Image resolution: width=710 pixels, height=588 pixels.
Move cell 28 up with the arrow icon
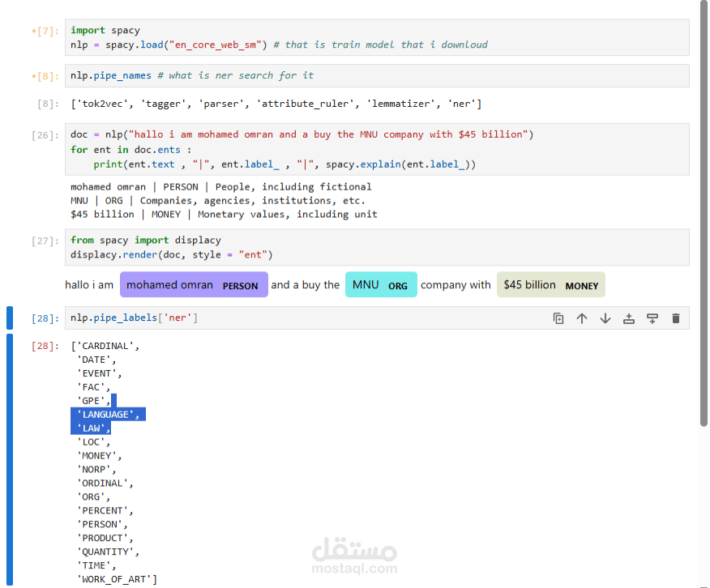pos(582,318)
